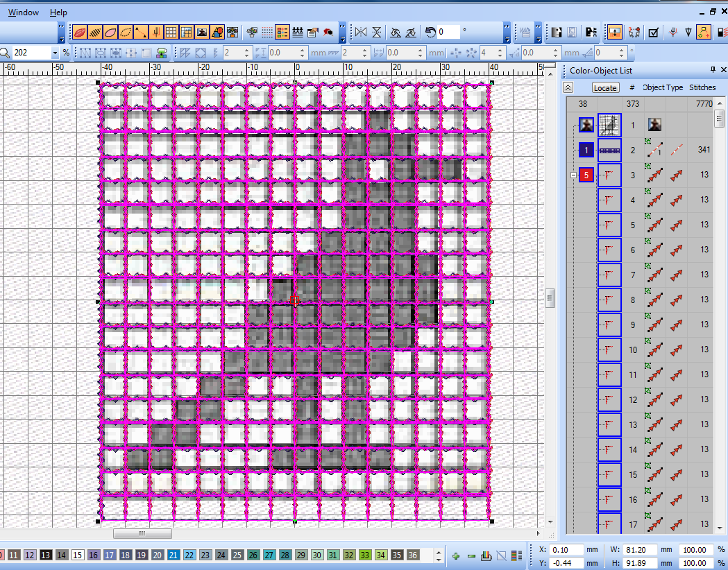This screenshot has width=728, height=570.
Task: Click the mirror horizontal icon
Action: coord(361,33)
